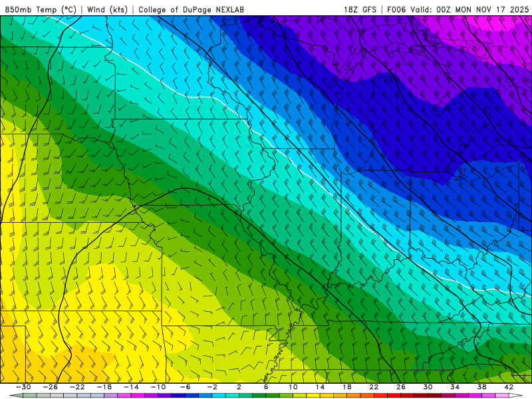Click the -2 colorbar scale label

pyautogui.click(x=212, y=387)
